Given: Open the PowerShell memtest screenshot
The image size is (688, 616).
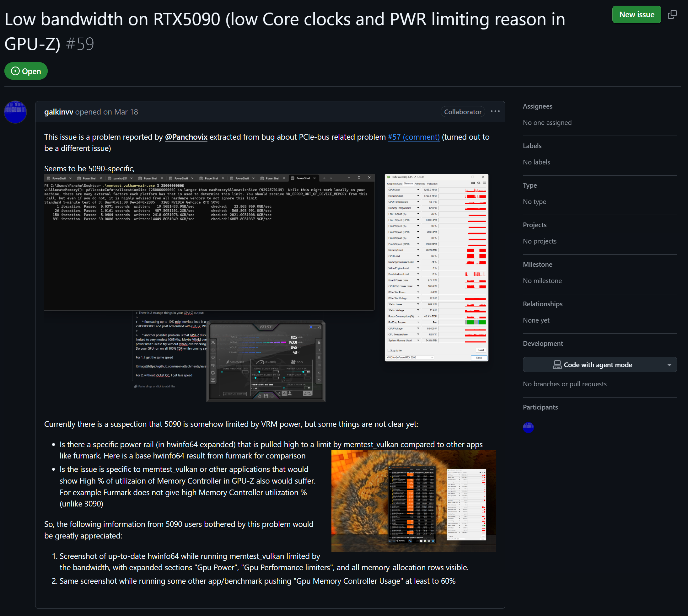Looking at the screenshot, I should point(209,242).
